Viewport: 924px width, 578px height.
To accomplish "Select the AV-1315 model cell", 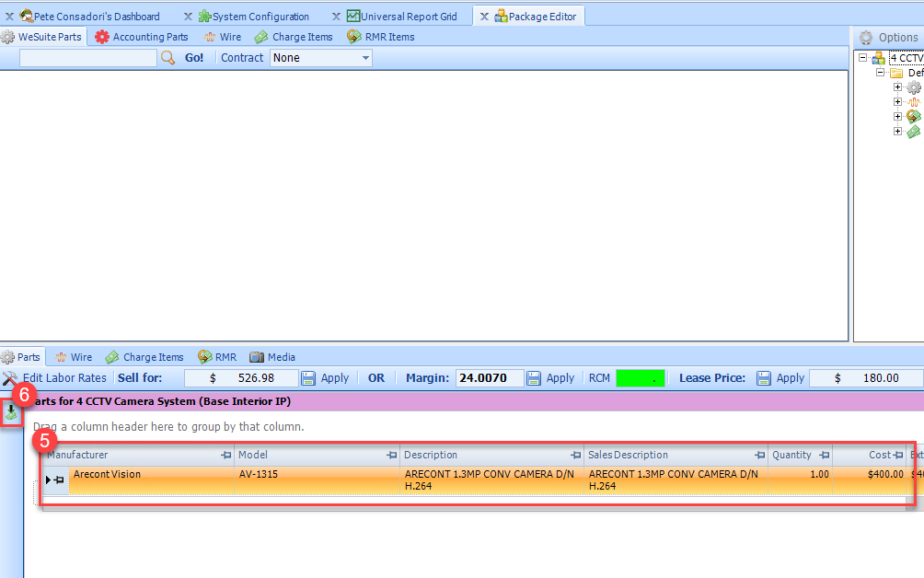I will click(x=317, y=480).
